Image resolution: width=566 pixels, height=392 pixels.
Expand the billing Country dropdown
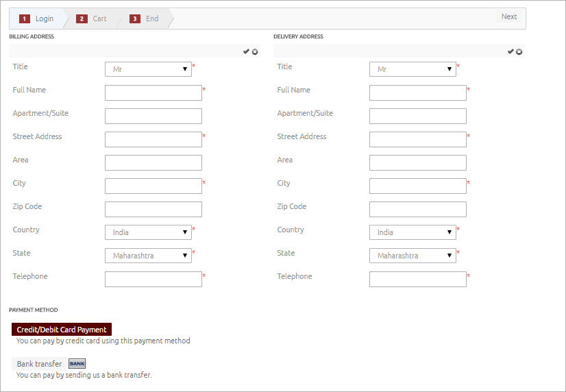point(148,232)
